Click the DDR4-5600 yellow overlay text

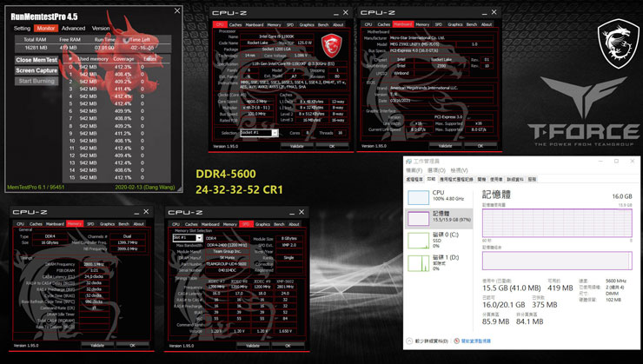pyautogui.click(x=226, y=174)
